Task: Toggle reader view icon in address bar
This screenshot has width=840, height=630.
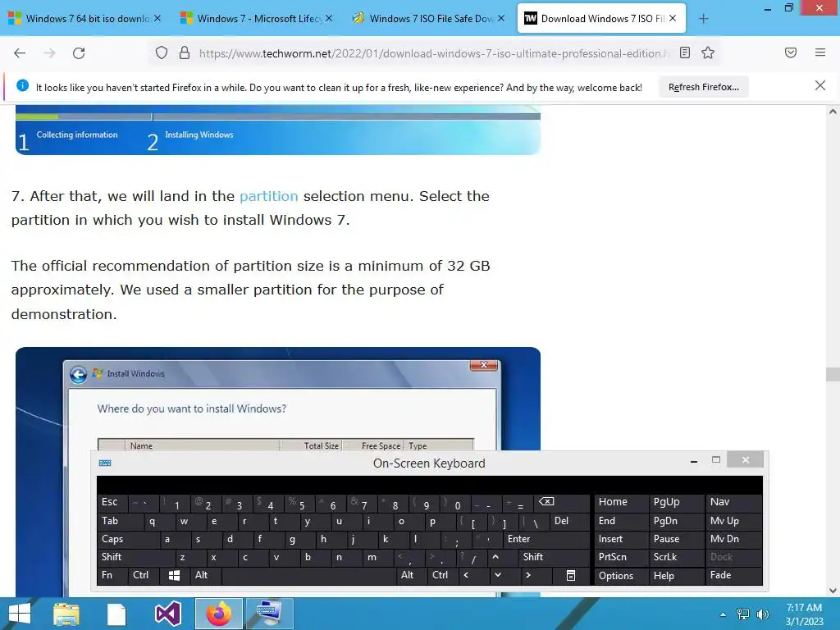Action: pos(685,53)
